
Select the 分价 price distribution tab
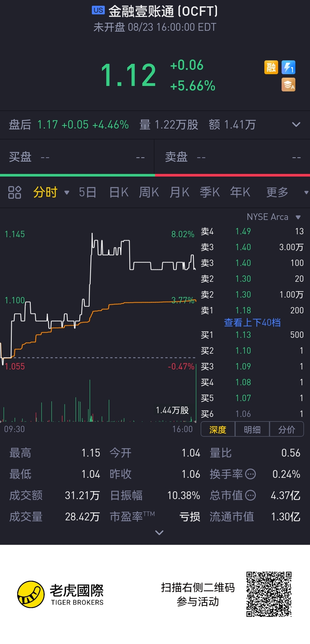286,429
